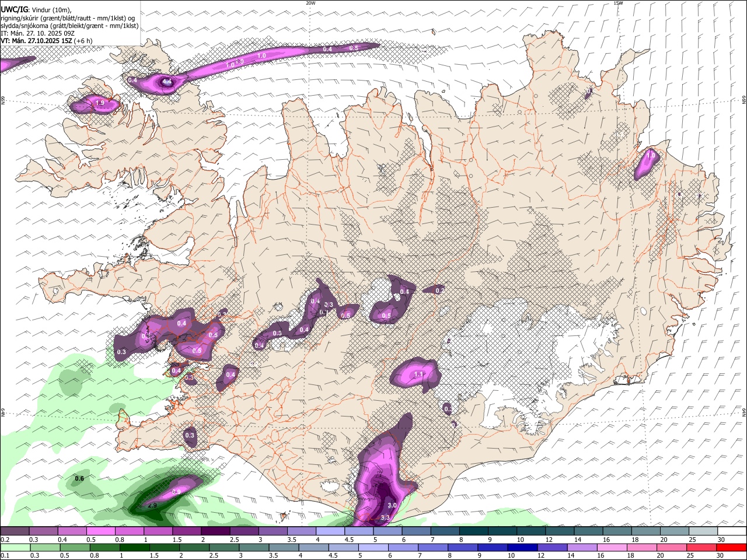Select upper legend swatch starting at 0.2
The image size is (747, 560).
coord(15,531)
